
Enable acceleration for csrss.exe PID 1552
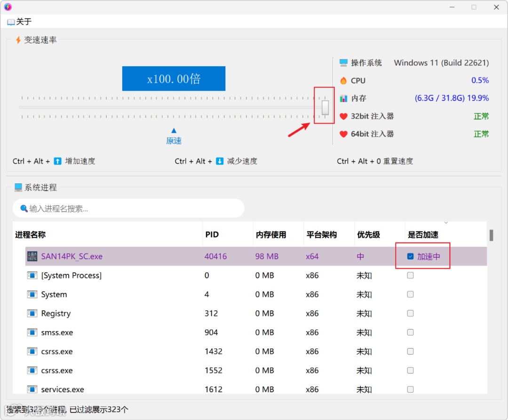tap(410, 371)
